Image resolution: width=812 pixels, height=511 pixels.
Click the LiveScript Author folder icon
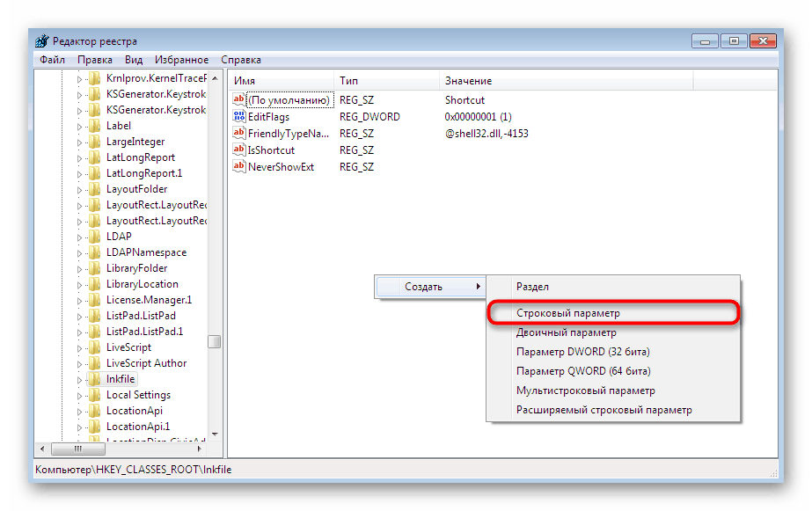[94, 363]
